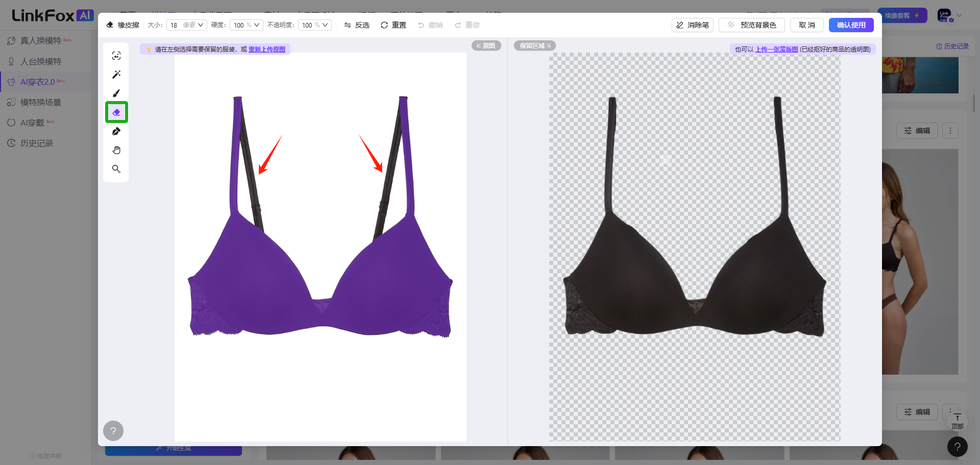980x465 pixels.
Task: Open 人台换模特 in the sidebar
Action: point(41,61)
